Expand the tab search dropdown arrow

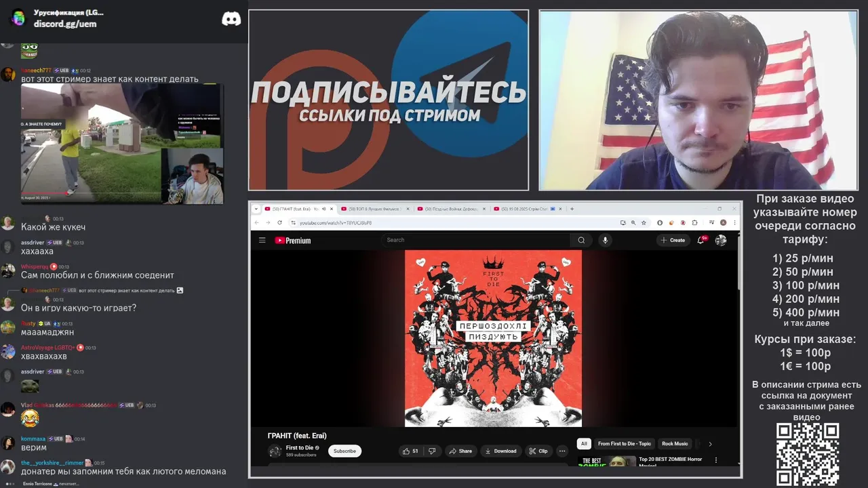pyautogui.click(x=256, y=209)
